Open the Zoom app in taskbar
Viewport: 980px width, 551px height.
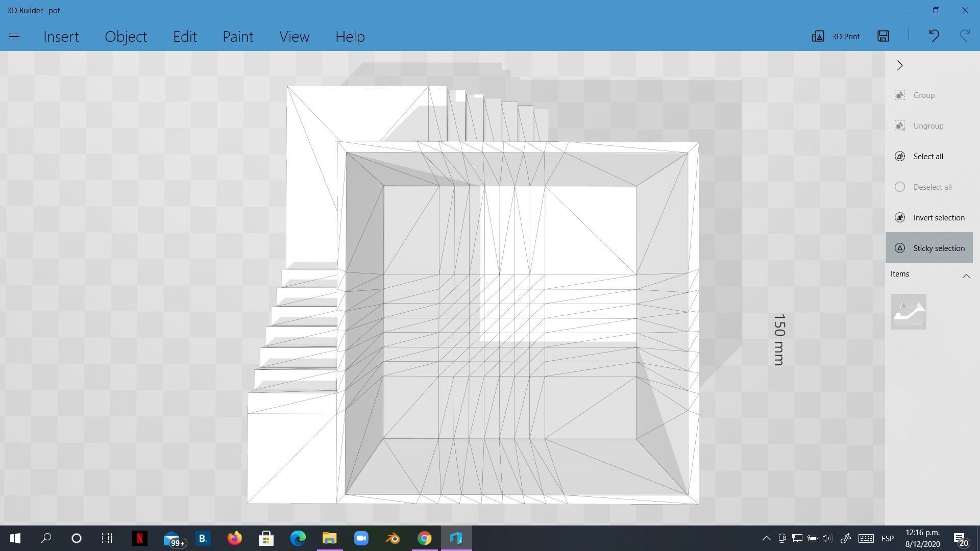361,538
